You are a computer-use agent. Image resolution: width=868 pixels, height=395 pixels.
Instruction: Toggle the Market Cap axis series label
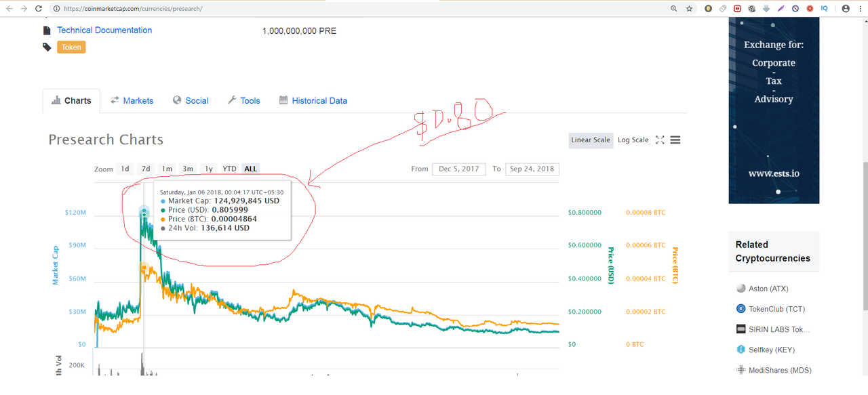click(56, 264)
